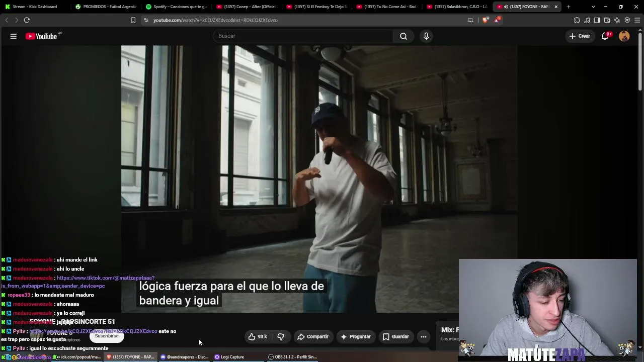Click the address bar URL

215,20
